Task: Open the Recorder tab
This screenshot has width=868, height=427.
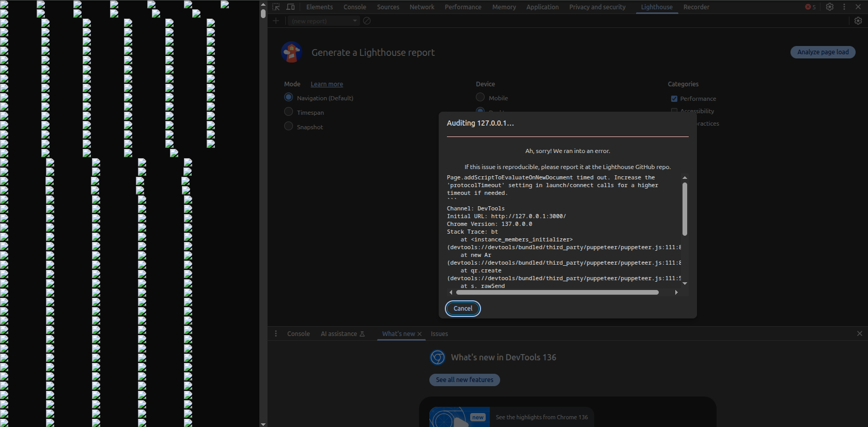Action: [x=696, y=7]
